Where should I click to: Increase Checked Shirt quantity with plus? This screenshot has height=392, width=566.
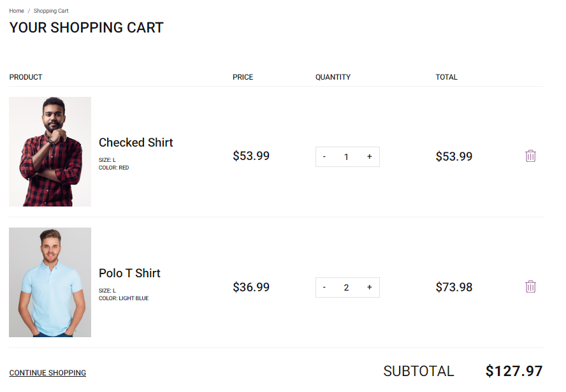tap(369, 157)
